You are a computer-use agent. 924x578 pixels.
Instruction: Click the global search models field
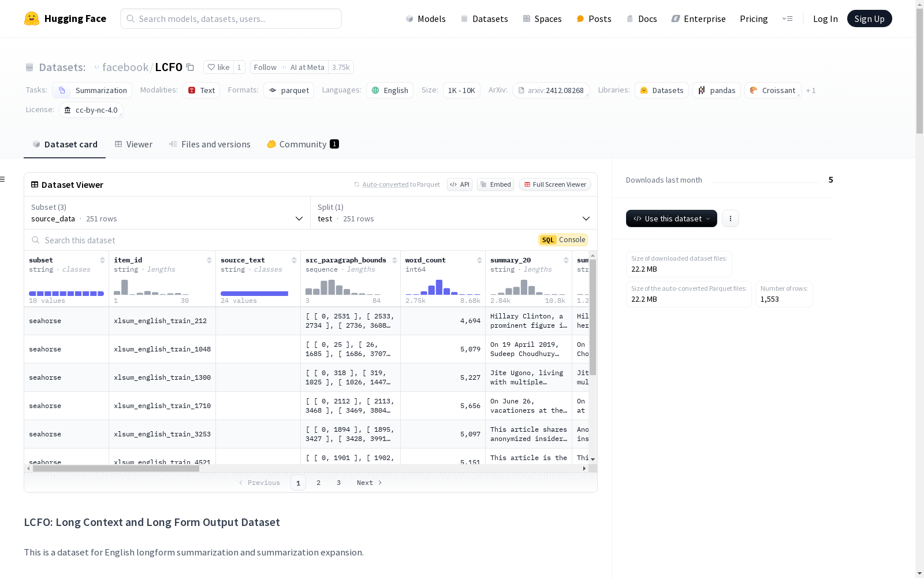(231, 18)
